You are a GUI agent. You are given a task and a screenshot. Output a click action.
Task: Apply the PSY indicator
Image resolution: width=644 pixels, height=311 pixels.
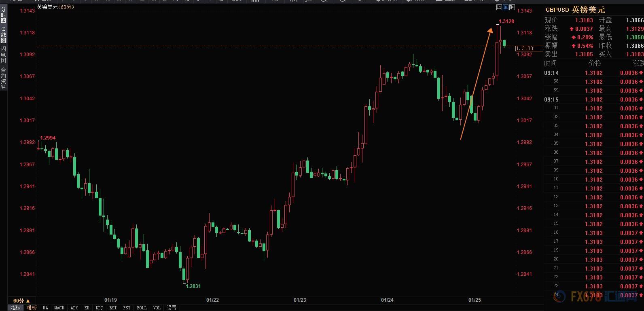(x=127, y=308)
